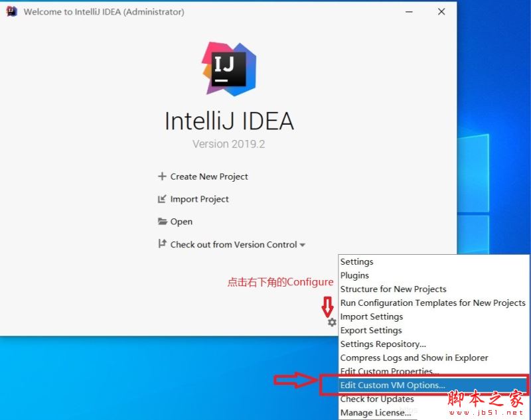Image resolution: width=531 pixels, height=420 pixels.
Task: Click the import arrow icon beside Import Project
Action: [x=162, y=199]
